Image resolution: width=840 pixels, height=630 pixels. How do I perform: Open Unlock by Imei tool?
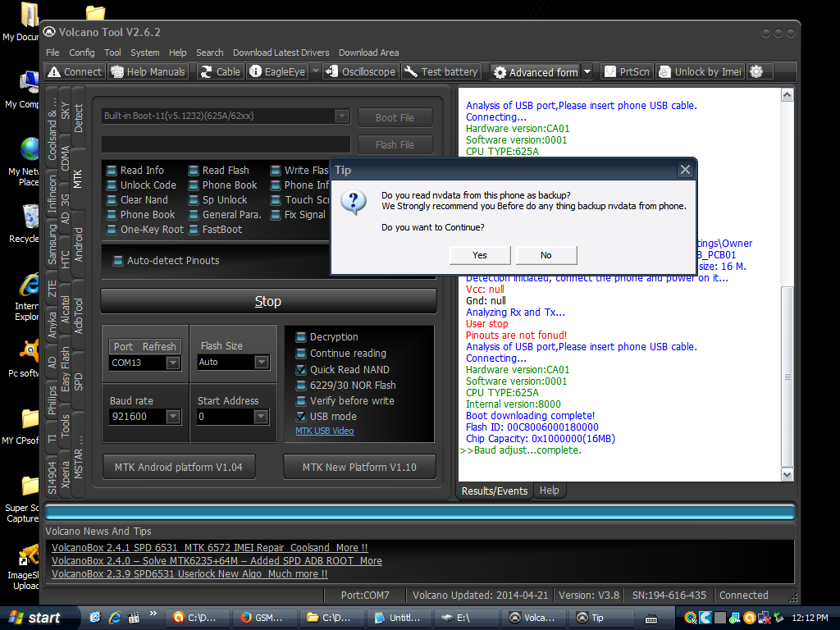click(x=701, y=72)
